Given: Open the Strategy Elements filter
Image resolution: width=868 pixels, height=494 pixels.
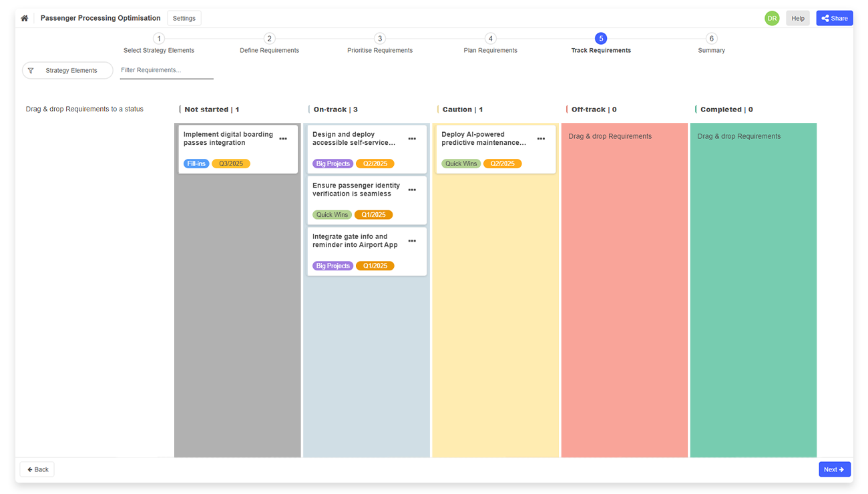Looking at the screenshot, I should (67, 70).
